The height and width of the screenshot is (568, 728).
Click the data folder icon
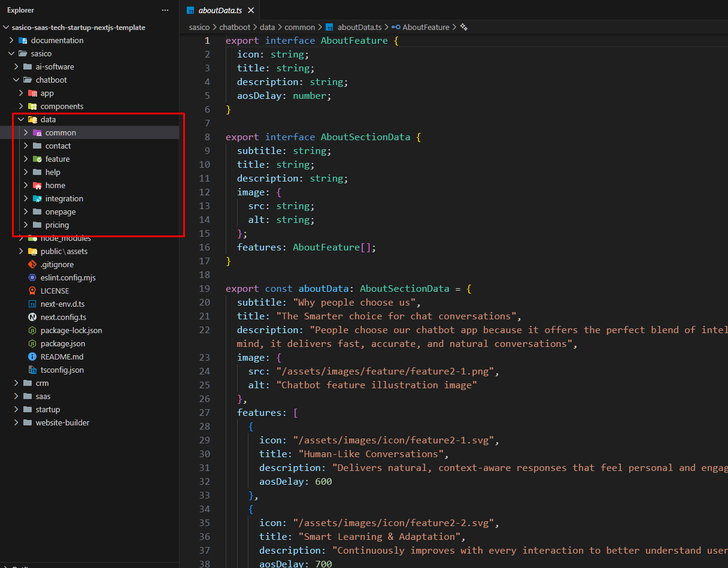(33, 119)
